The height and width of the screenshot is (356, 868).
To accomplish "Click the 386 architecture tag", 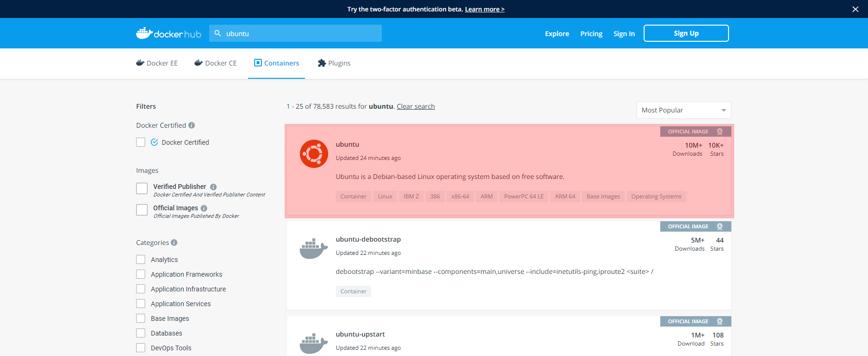I will coord(435,197).
